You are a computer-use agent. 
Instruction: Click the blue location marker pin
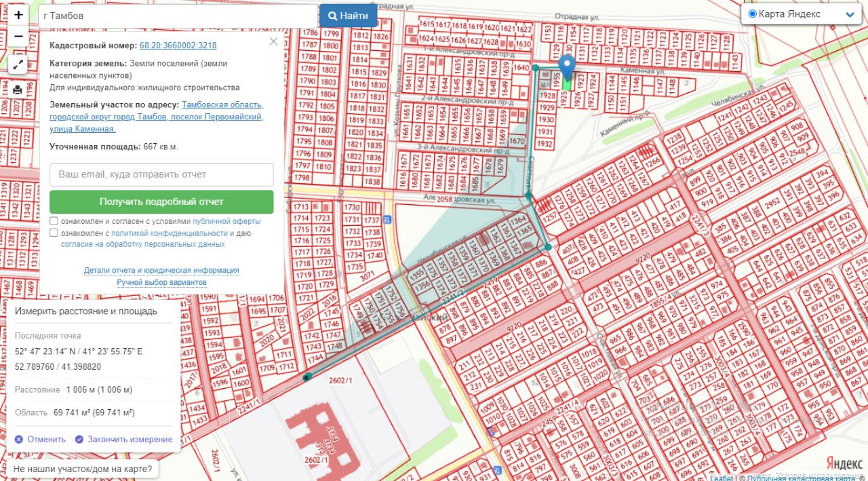(567, 69)
